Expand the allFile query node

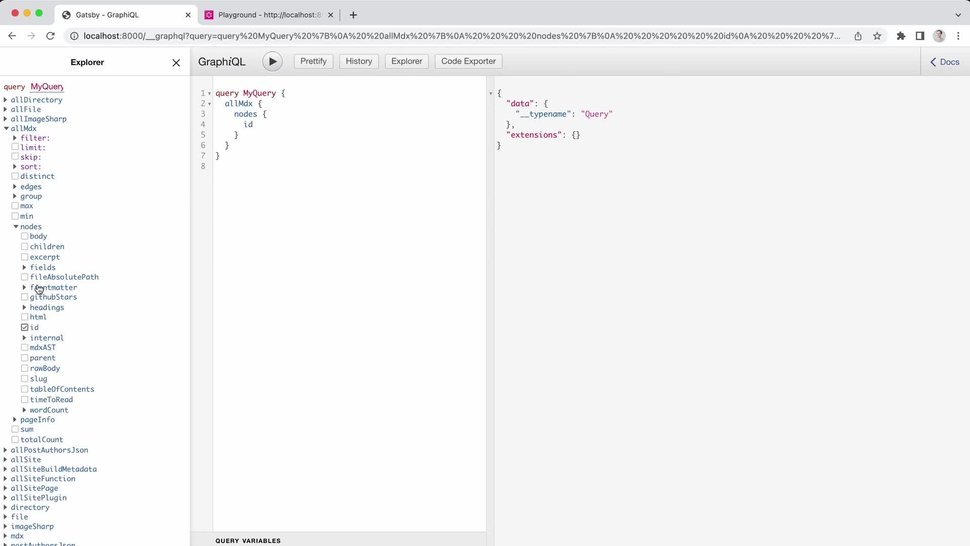[6, 109]
